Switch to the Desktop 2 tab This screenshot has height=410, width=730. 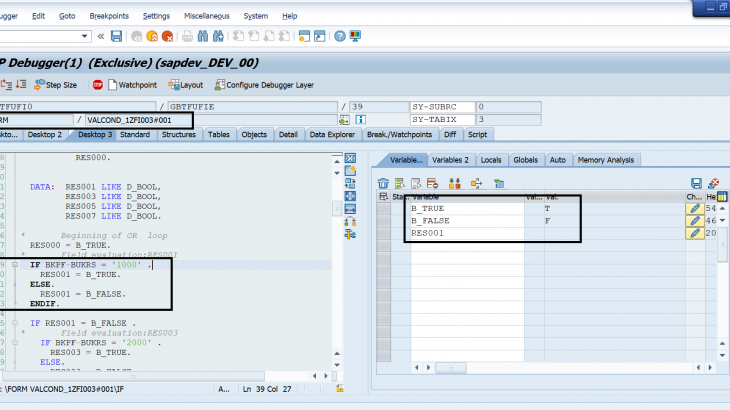click(45, 134)
